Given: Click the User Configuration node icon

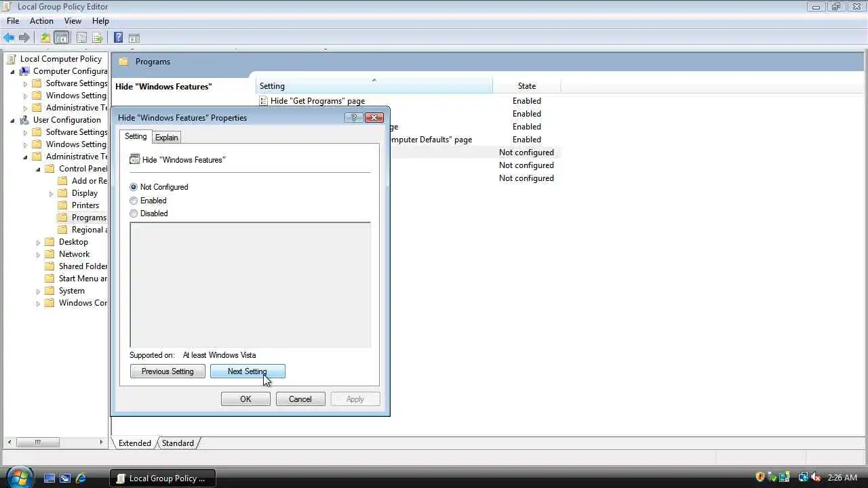Looking at the screenshot, I should pos(24,120).
